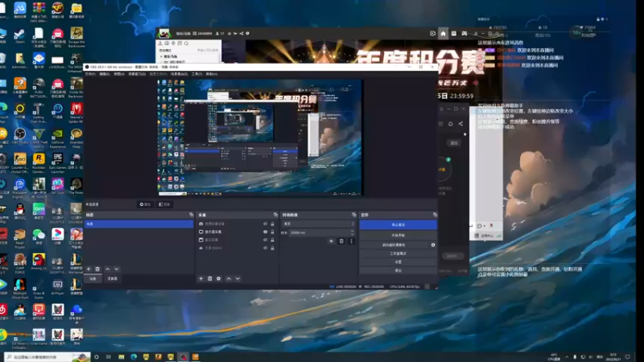Select the OBS Studio desktop shortcut
The width and height of the screenshot is (644, 362).
click(x=19, y=136)
